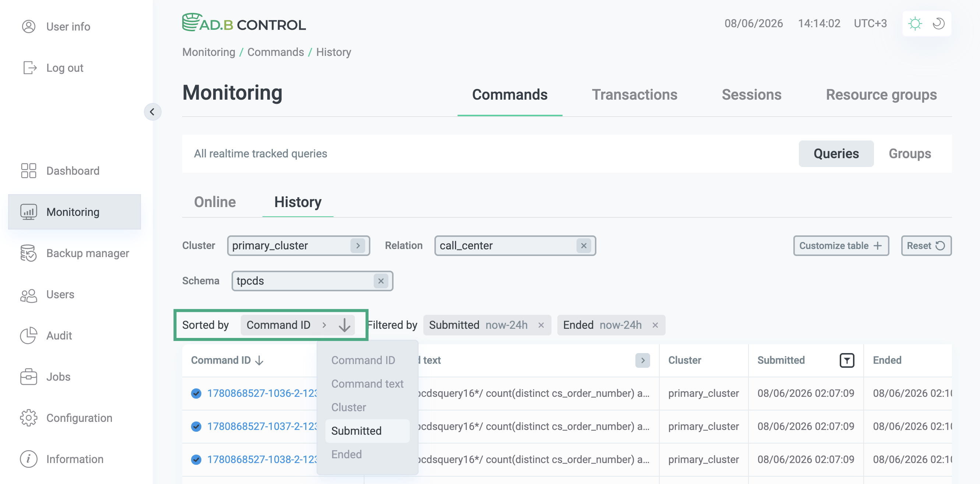Switch to light theme sun icon
This screenshot has height=484, width=980.
[915, 24]
